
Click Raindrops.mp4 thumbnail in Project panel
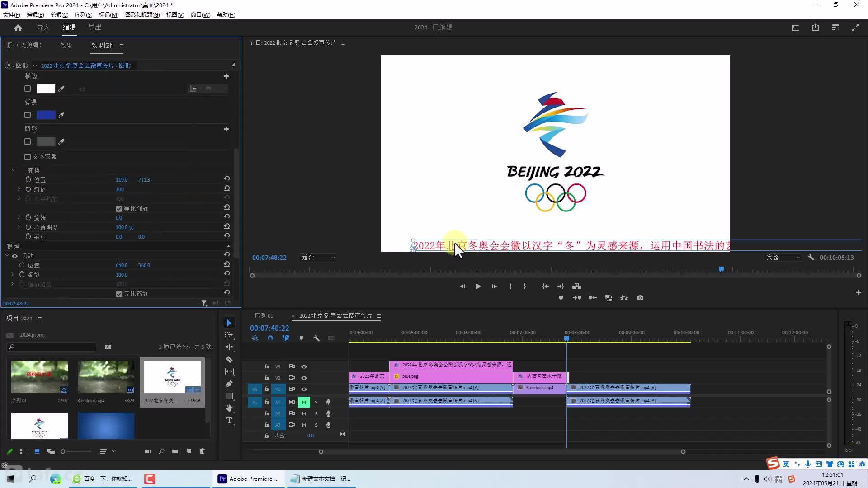click(106, 377)
